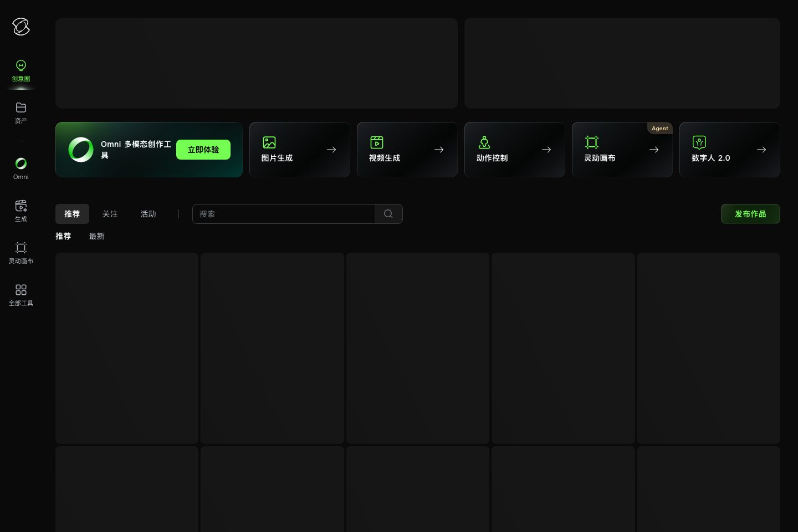This screenshot has width=798, height=532.
Task: Open 全部工具 grid icon
Action: point(21,290)
